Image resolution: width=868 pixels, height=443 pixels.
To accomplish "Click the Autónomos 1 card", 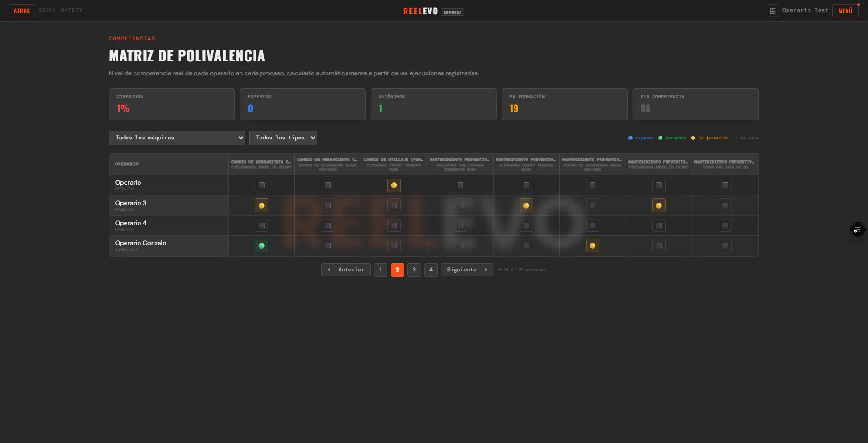I will point(434,105).
